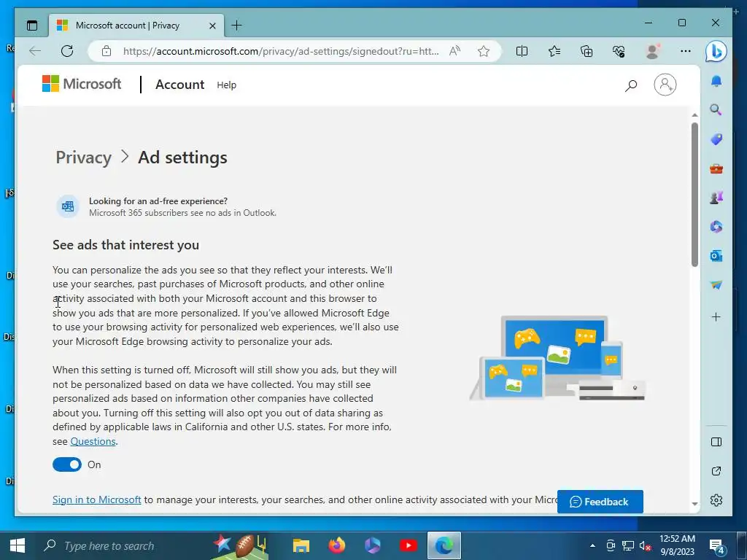Open the Feedback button

[x=600, y=502]
